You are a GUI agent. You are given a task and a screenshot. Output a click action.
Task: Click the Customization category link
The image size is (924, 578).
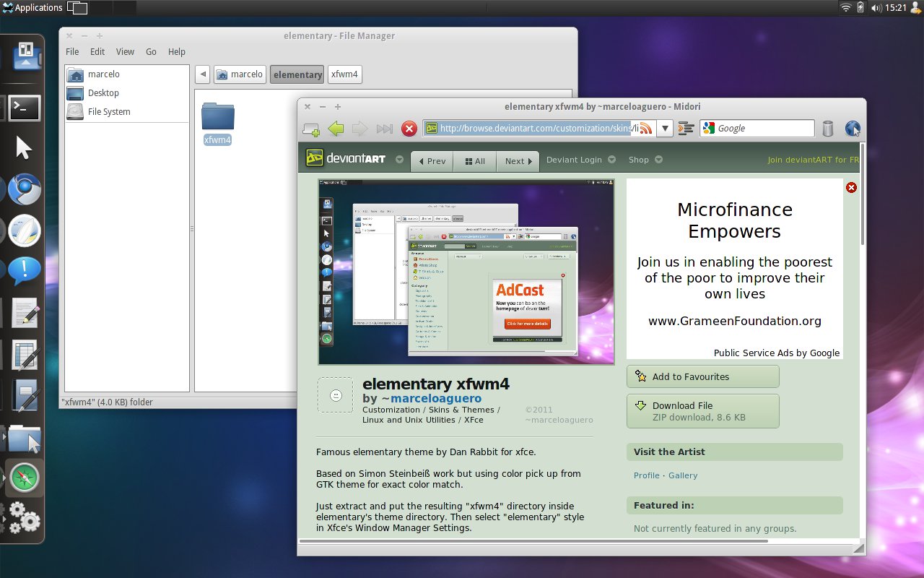coord(392,410)
